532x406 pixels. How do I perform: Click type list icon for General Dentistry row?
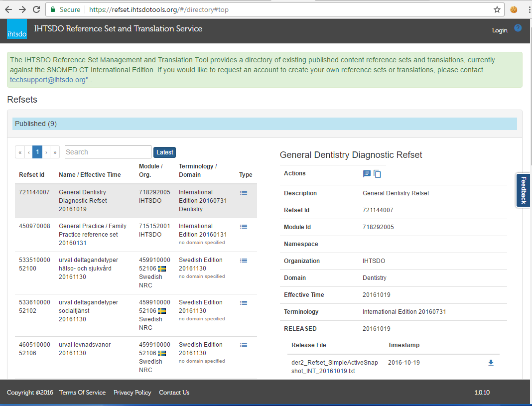coord(244,193)
